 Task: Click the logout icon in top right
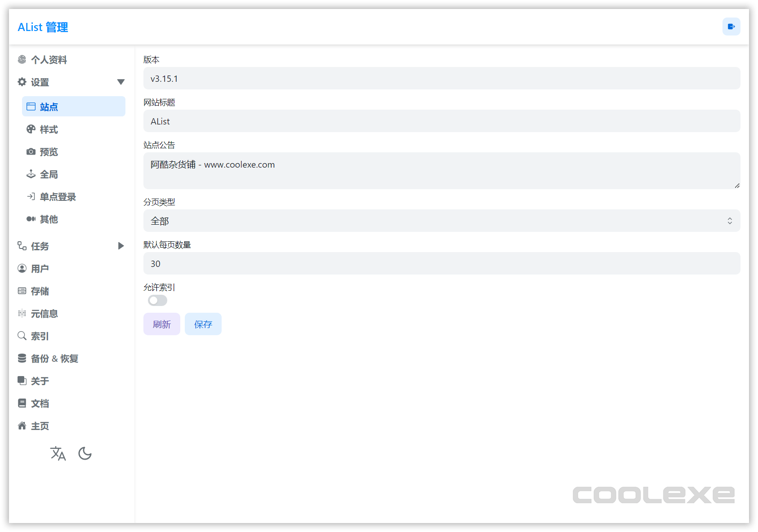pos(731,27)
